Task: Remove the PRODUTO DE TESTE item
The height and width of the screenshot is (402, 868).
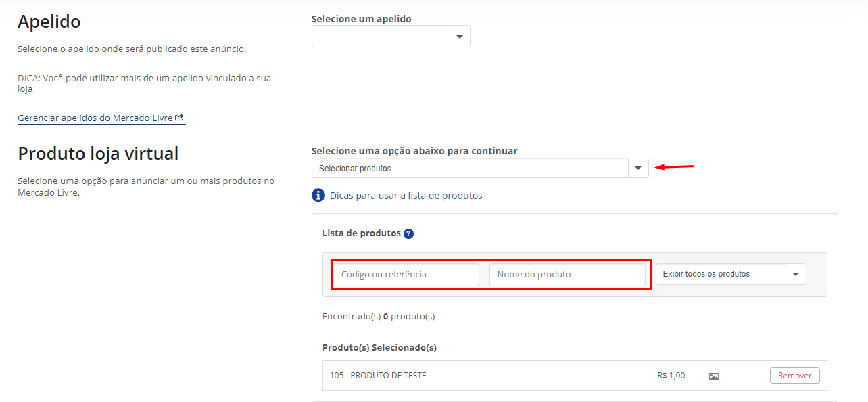Action: pyautogui.click(x=795, y=376)
